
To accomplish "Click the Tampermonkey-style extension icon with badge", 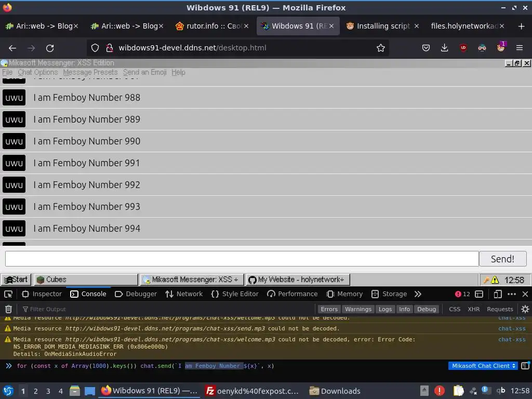I will [x=501, y=47].
